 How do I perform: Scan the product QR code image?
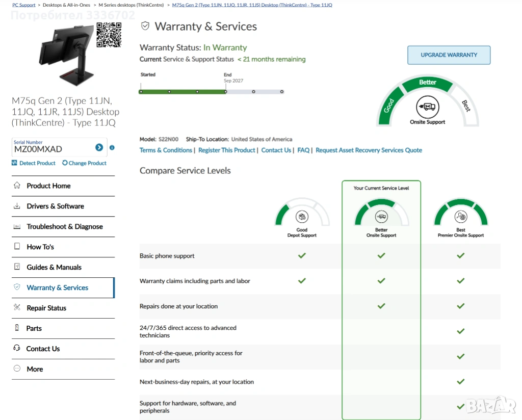pyautogui.click(x=110, y=36)
